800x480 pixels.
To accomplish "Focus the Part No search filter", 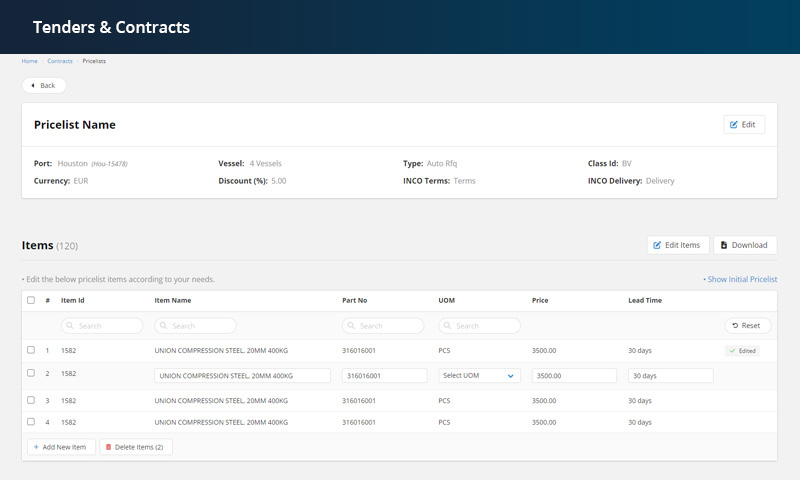I will 382,326.
